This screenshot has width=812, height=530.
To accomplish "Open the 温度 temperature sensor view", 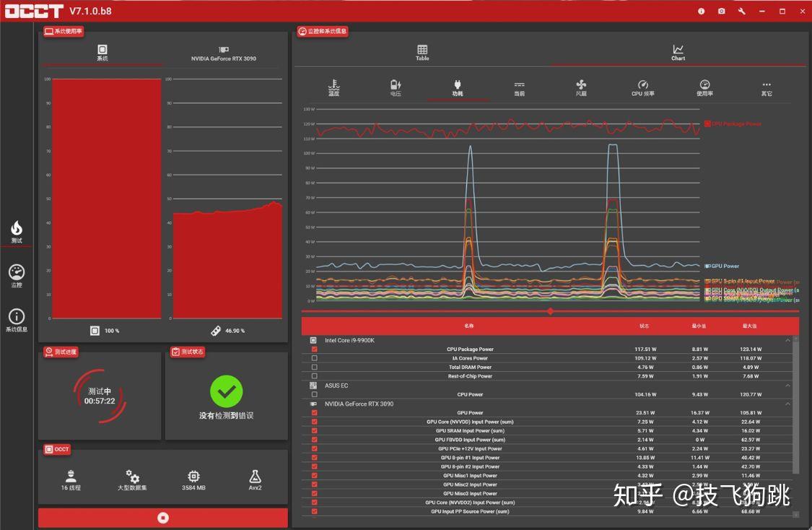I will tap(333, 88).
